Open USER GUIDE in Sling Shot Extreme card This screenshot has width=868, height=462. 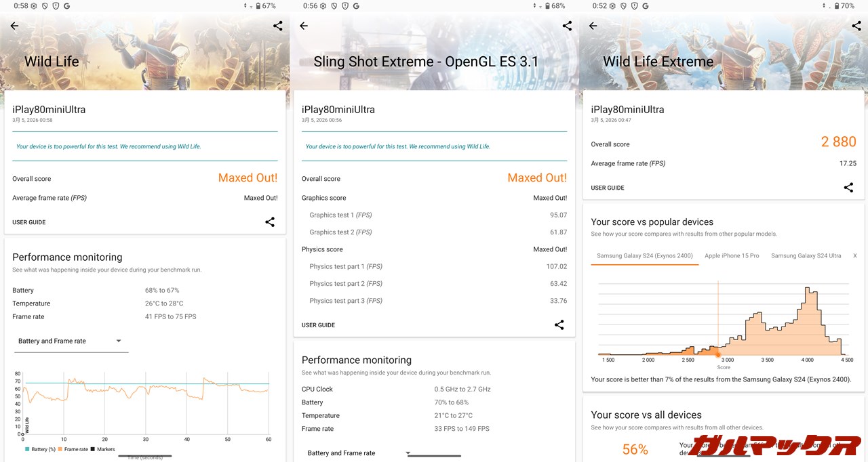click(318, 325)
